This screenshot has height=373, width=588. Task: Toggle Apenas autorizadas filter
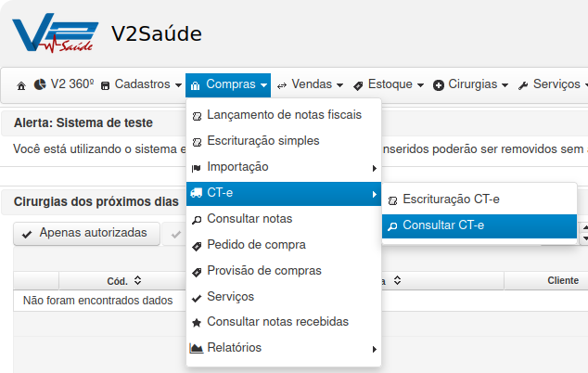(x=86, y=234)
